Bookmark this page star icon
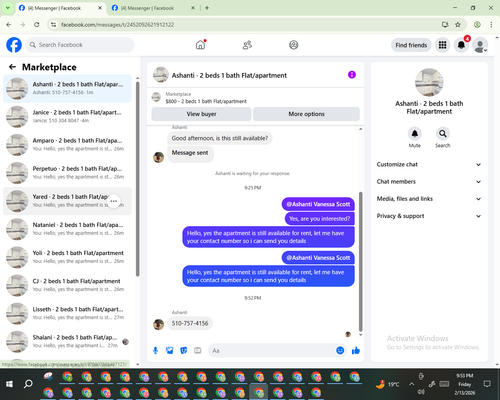The width and height of the screenshot is (500, 400). (458, 25)
